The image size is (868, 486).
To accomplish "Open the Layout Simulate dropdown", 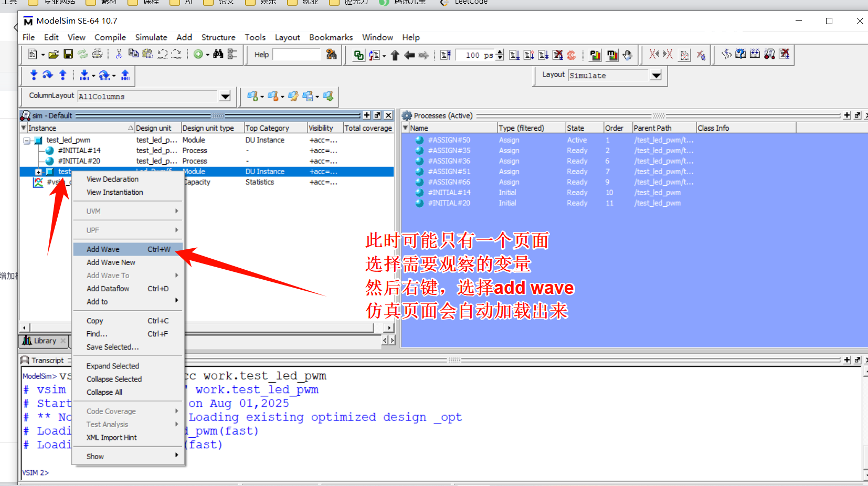I will pos(657,76).
